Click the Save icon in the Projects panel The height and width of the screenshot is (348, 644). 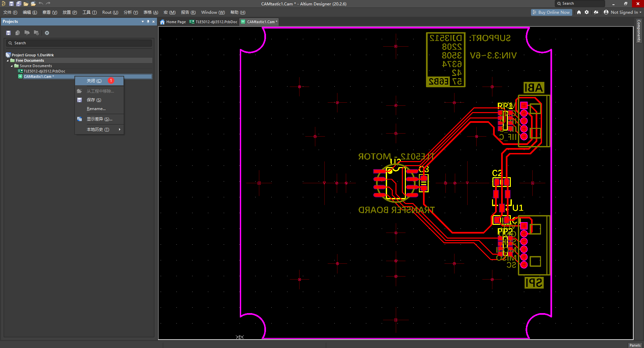click(x=8, y=33)
